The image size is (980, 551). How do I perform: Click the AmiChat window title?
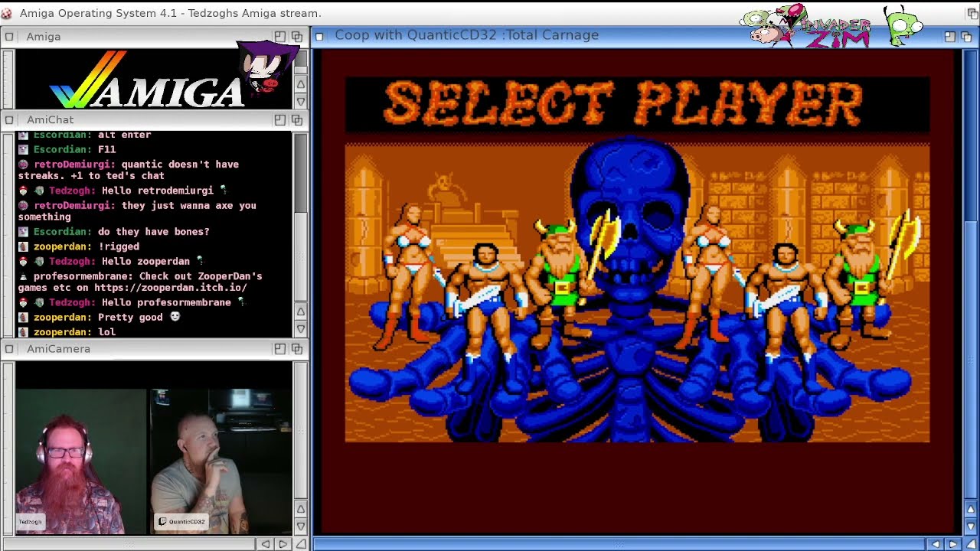pos(50,119)
